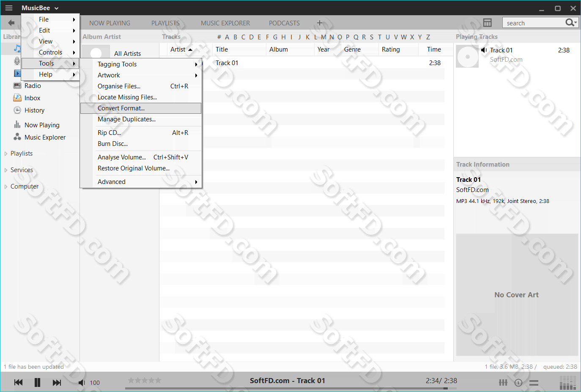Sort by the Title column header
Viewport: 581px width, 392px height.
coord(239,49)
